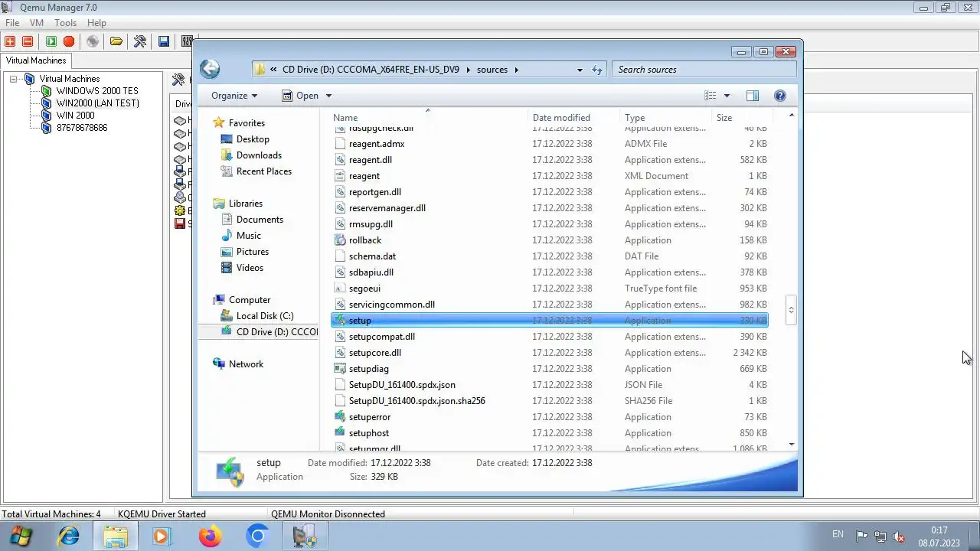Click the CD Drive (D:) breadcrumb segment
This screenshot has height=551, width=980.
coord(371,70)
